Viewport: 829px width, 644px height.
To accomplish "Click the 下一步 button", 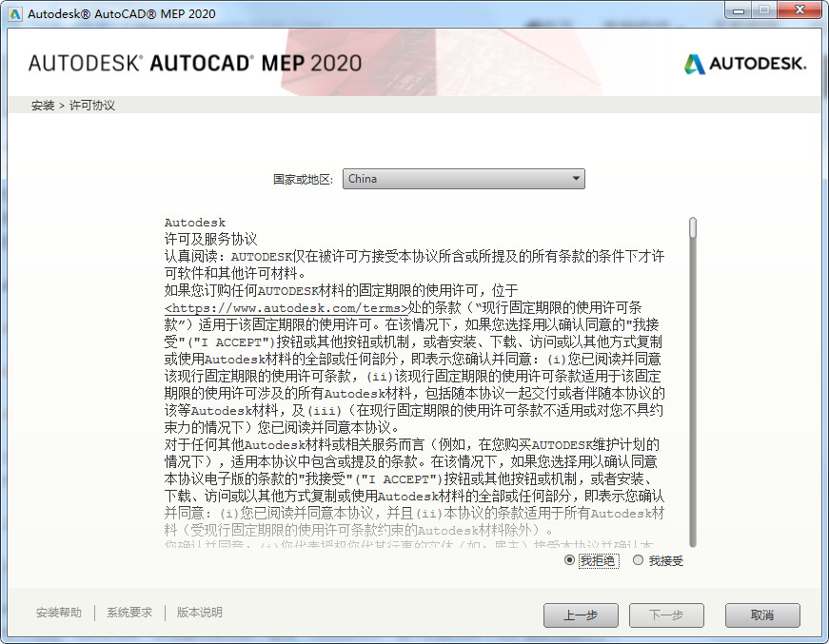I will pyautogui.click(x=666, y=615).
